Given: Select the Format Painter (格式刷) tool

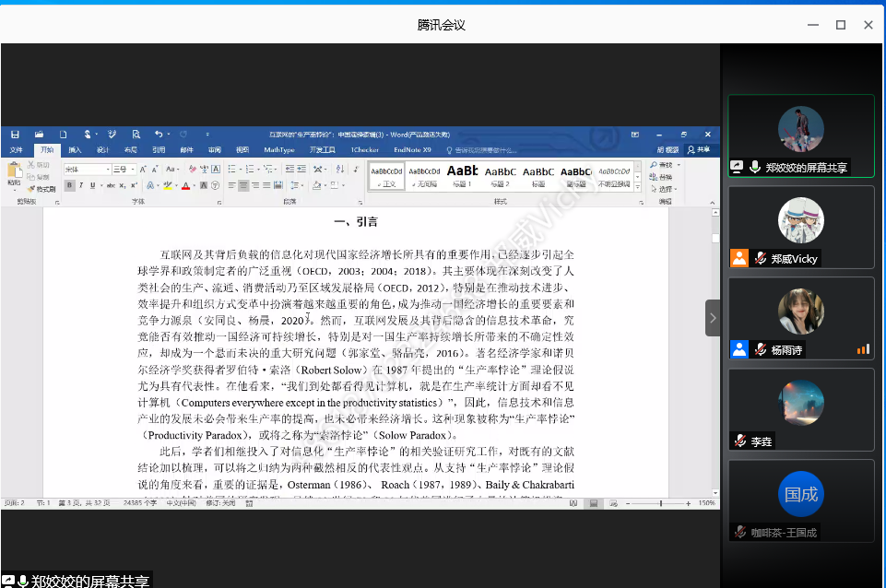Looking at the screenshot, I should pyautogui.click(x=41, y=189).
